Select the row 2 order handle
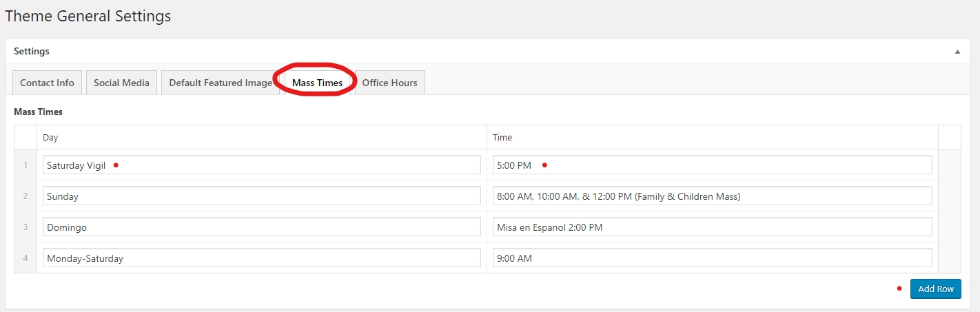This screenshot has width=980, height=312. click(25, 196)
